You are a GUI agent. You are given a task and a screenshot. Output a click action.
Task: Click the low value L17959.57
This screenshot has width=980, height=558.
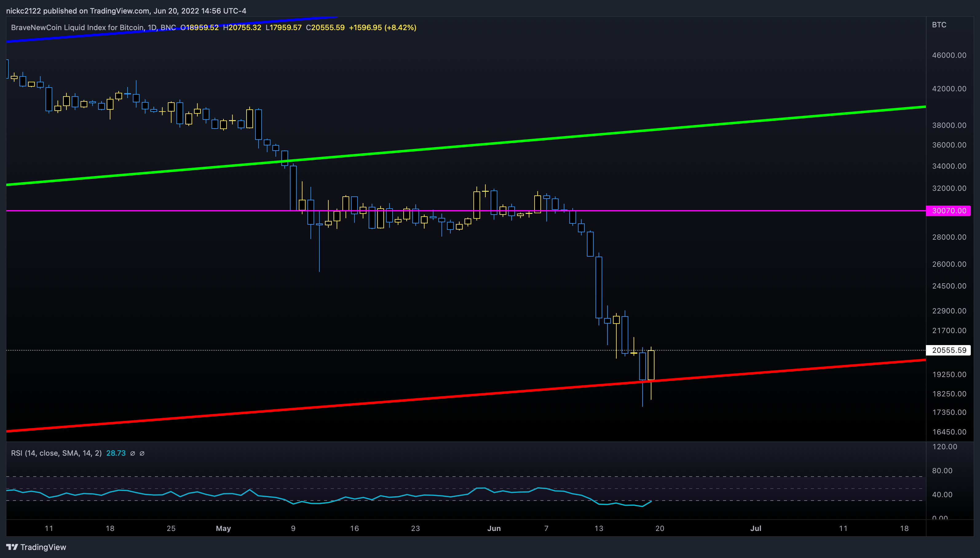283,28
